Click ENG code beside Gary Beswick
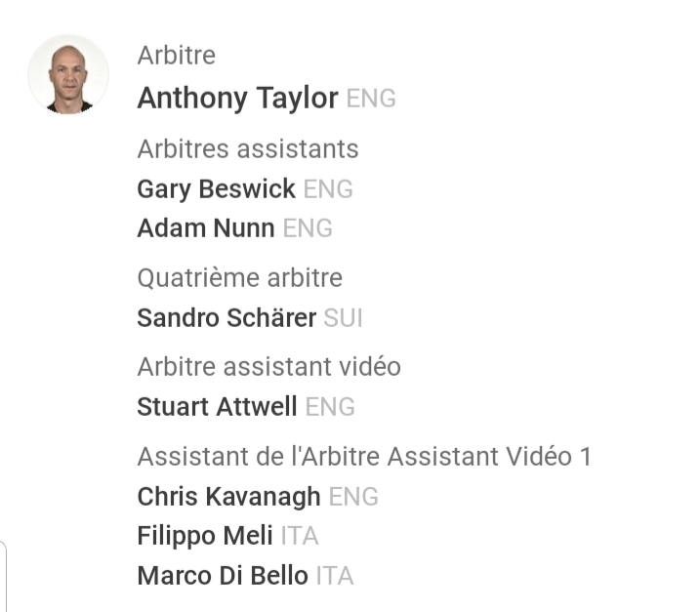This screenshot has height=612, width=700. [x=328, y=189]
